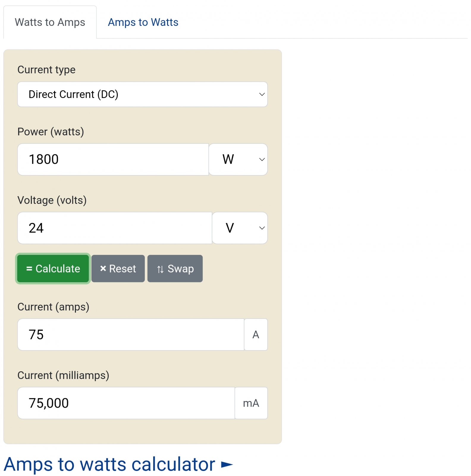Switch to the Watts to Amps tab

tap(50, 22)
